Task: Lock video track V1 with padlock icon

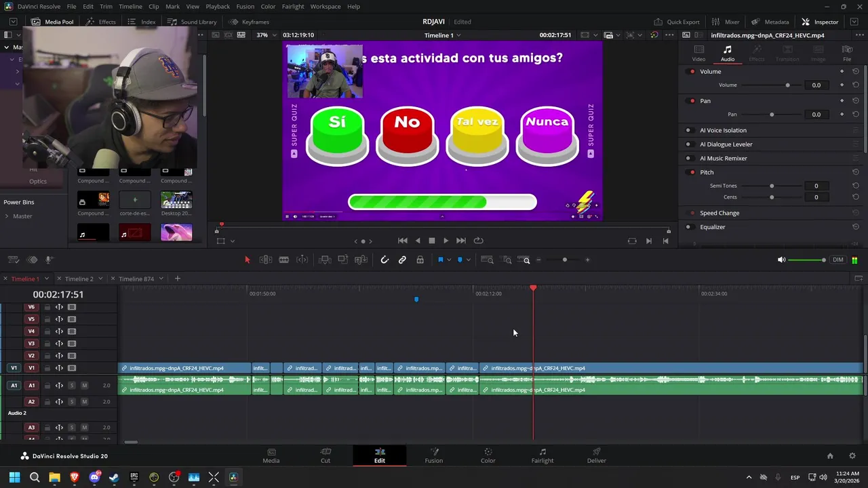Action: click(47, 368)
